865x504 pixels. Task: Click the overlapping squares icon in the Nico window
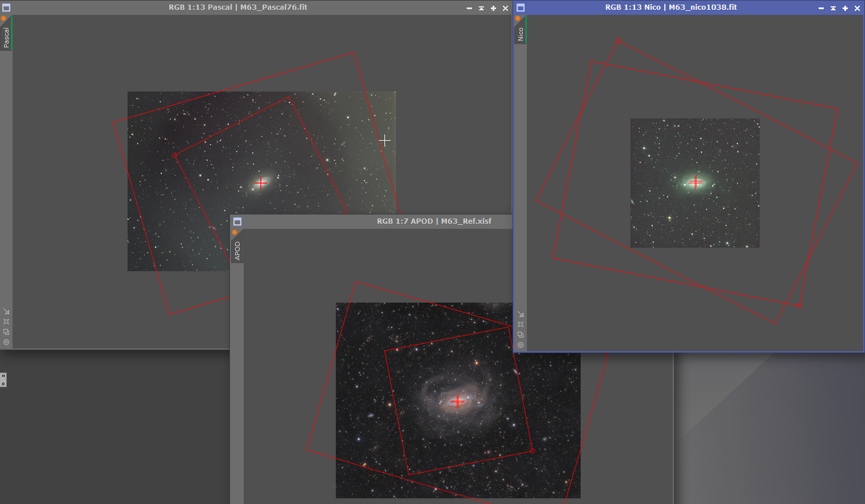tap(521, 334)
